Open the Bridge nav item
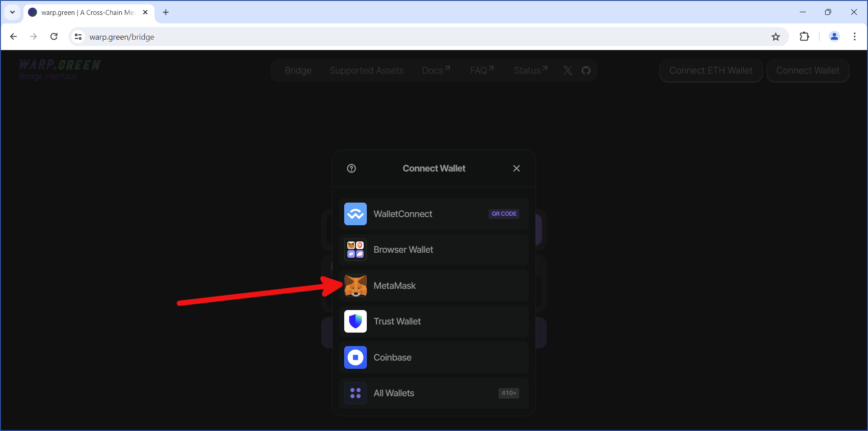Screen dimensions: 868x431 point(298,70)
